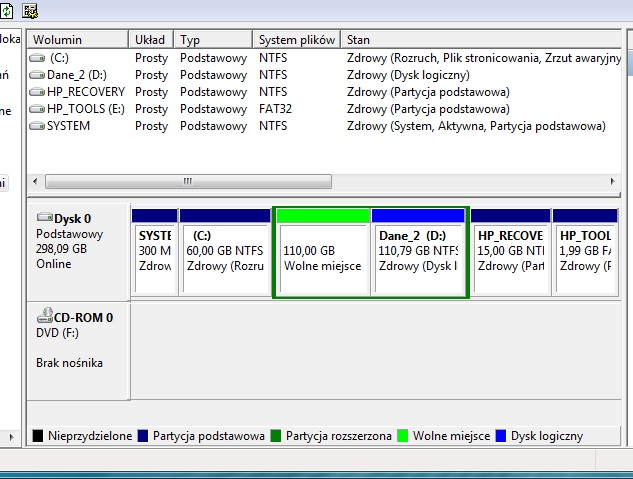Click the left pane's right scroll arrow
Image resolution: width=633 pixels, height=479 pixels.
click(x=11, y=437)
